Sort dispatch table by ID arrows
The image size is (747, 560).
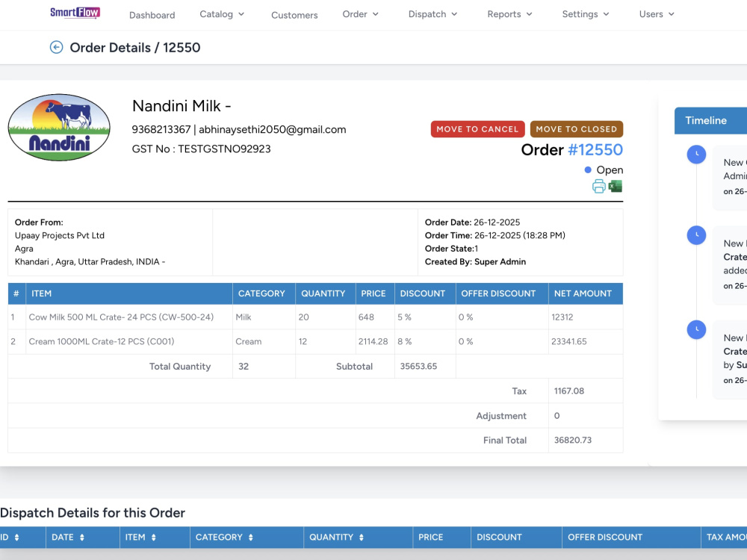coord(16,537)
